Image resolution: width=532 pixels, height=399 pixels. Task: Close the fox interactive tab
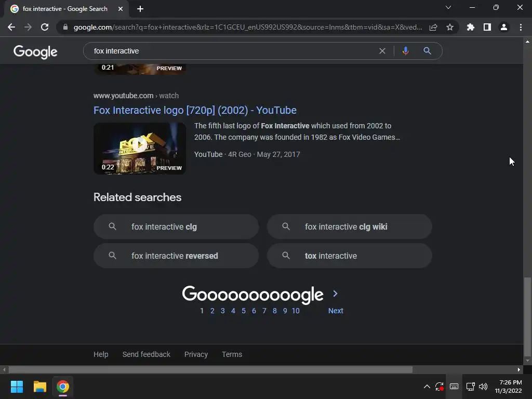pyautogui.click(x=121, y=9)
